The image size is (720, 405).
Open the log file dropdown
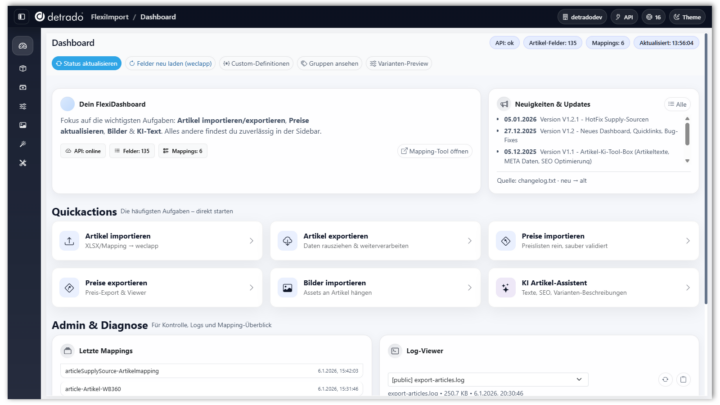coord(488,380)
